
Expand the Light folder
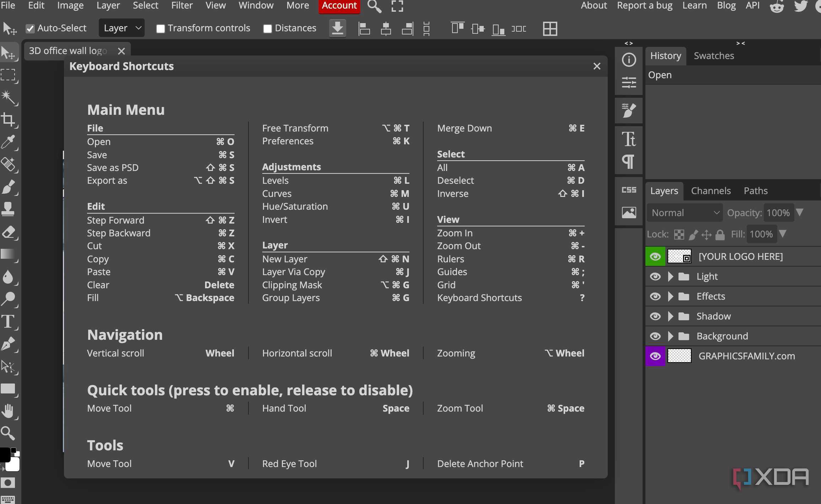tap(670, 276)
